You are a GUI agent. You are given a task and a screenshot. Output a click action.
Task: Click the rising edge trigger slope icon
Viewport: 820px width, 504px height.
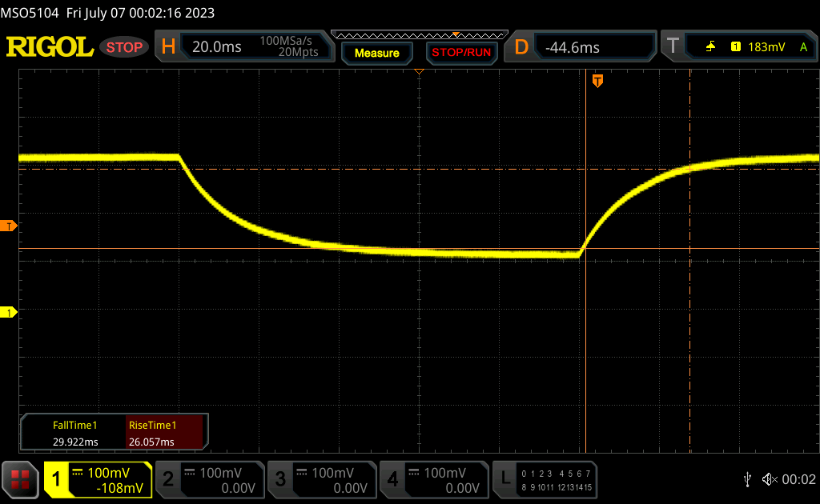click(710, 47)
